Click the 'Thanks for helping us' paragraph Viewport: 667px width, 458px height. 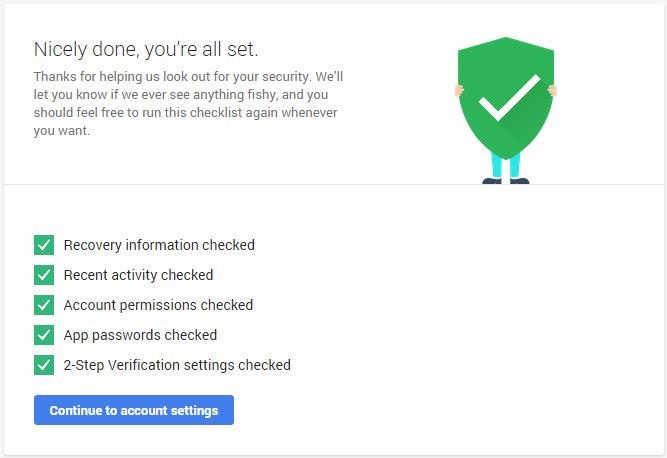[190, 103]
